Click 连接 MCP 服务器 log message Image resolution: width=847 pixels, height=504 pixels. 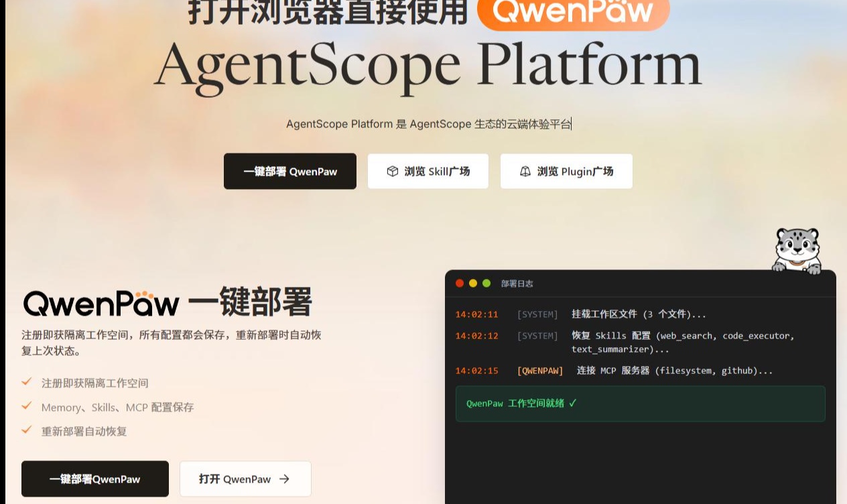[x=675, y=371]
